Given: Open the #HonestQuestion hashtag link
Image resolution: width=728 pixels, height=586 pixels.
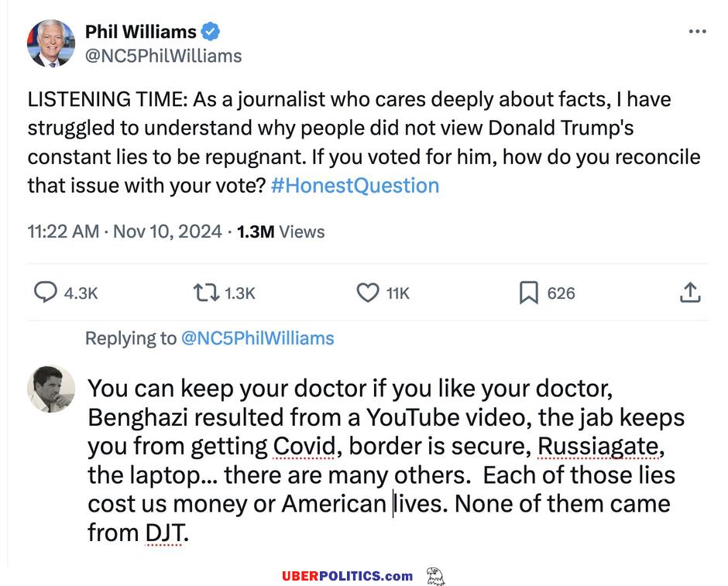Looking at the screenshot, I should [355, 186].
